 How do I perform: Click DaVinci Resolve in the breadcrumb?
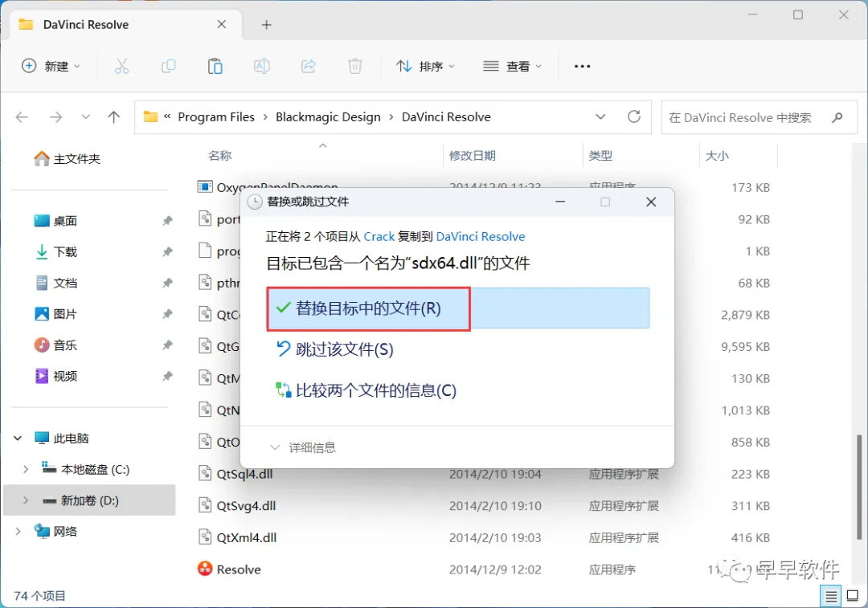click(446, 116)
